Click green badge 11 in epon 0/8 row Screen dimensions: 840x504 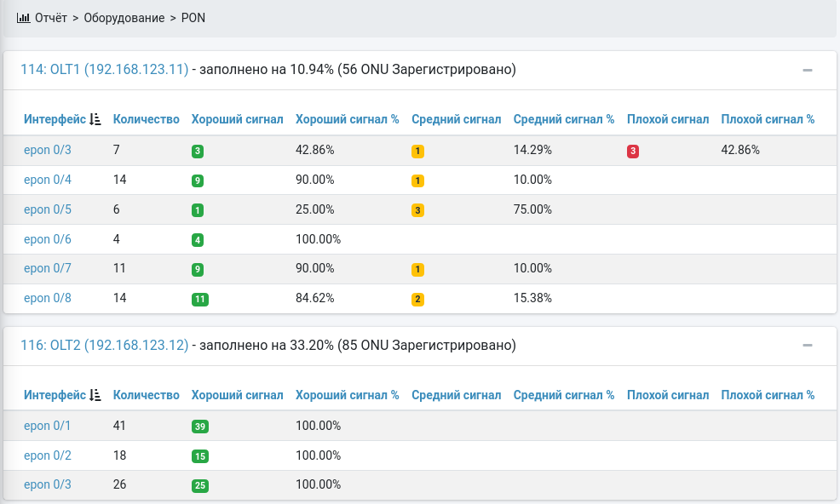200,299
